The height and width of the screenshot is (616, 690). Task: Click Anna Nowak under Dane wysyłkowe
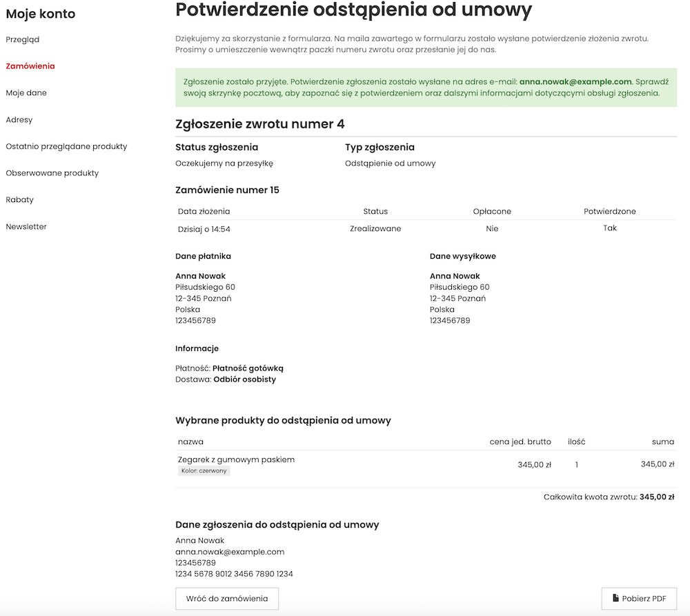[x=455, y=276]
